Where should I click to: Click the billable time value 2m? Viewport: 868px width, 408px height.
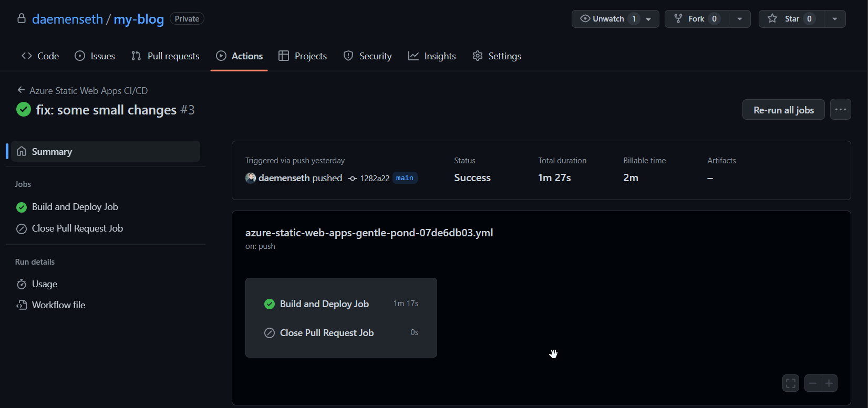point(631,178)
